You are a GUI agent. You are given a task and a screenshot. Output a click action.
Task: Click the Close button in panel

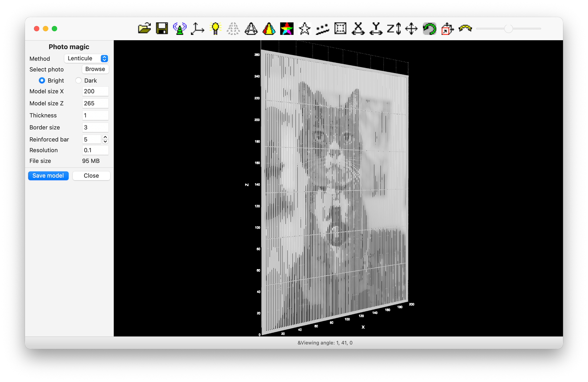pyautogui.click(x=91, y=176)
